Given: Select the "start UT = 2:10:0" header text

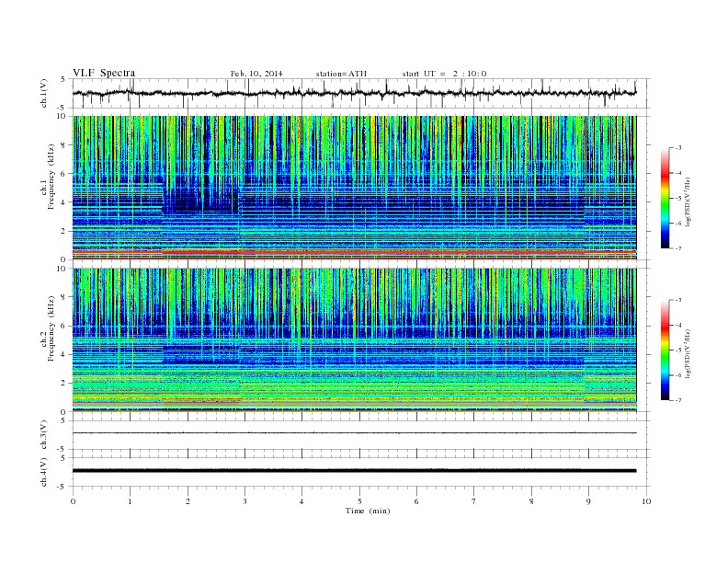Looking at the screenshot, I should click(x=444, y=74).
